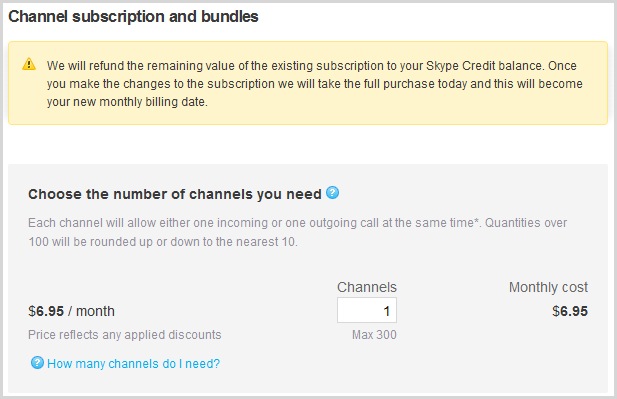Click 'Skype Credit balance' phrase in notice
The image size is (617, 399).
(x=485, y=66)
